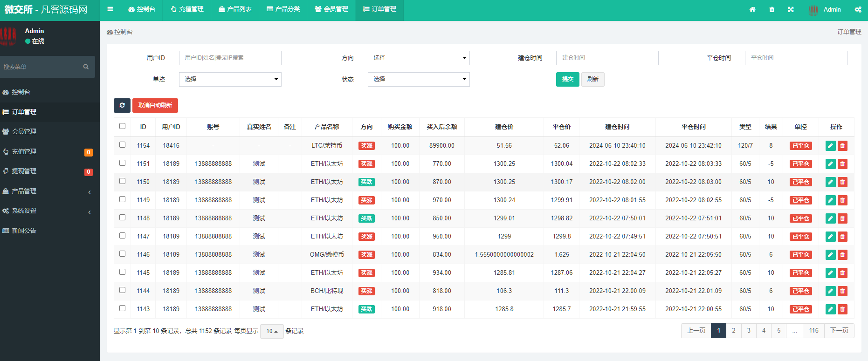Select the checkbox for order 1146
The image size is (868, 361).
click(122, 254)
